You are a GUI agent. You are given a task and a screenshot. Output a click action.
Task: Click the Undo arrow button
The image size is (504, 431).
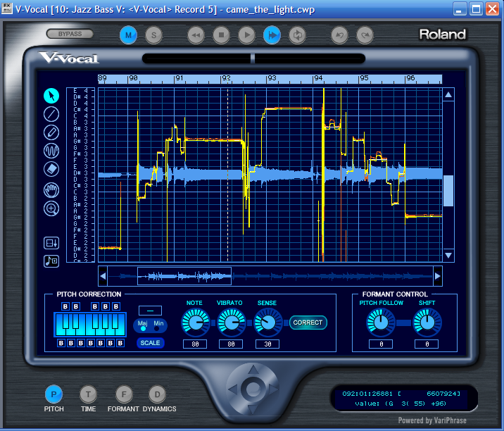coord(339,35)
